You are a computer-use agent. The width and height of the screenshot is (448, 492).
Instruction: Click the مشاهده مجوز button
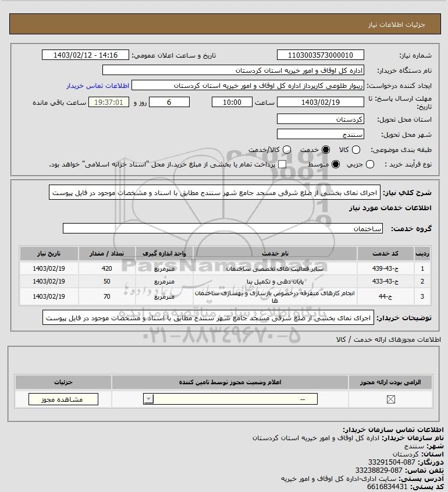pyautogui.click(x=63, y=399)
